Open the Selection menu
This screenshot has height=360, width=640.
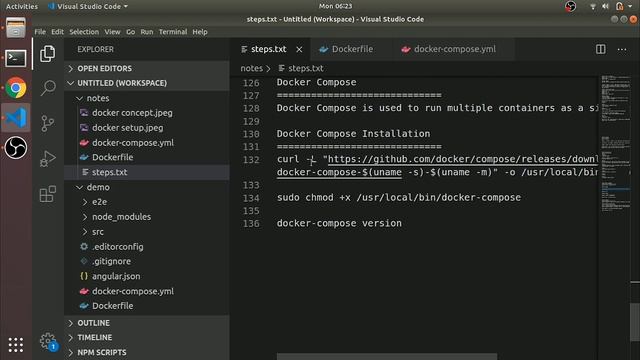[x=84, y=32]
